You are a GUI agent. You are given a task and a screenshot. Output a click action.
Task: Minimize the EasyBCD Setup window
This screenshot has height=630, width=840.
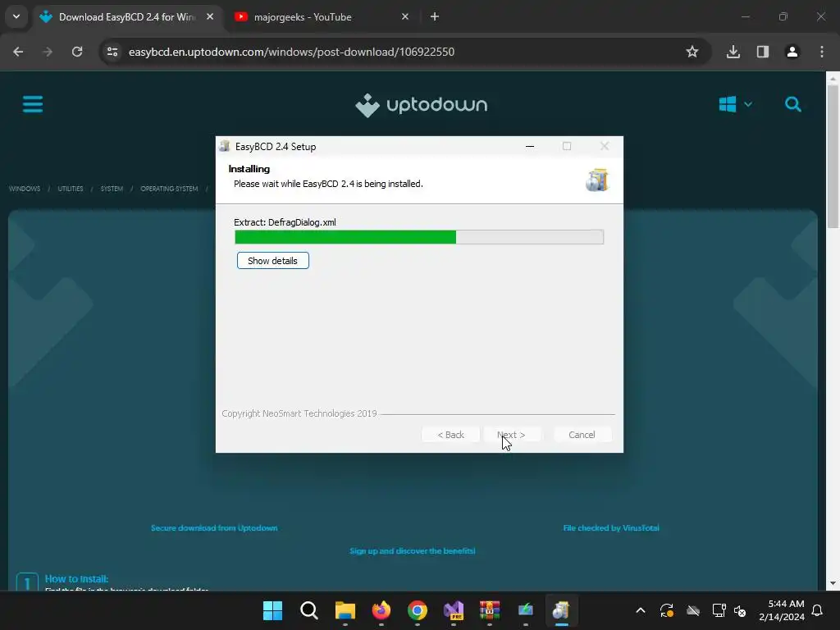point(530,146)
